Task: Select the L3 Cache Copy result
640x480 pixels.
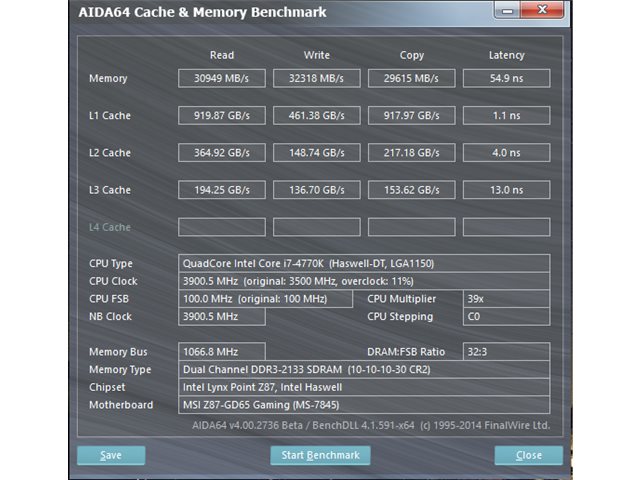Action: point(411,190)
